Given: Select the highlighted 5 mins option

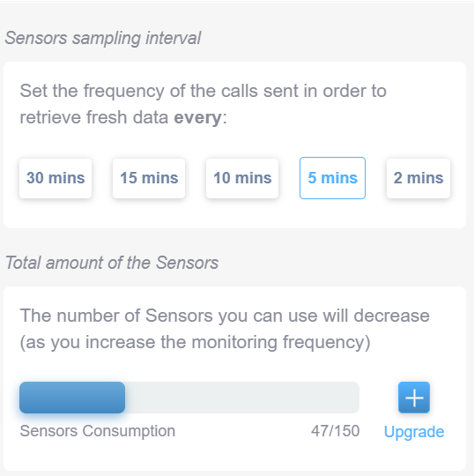Looking at the screenshot, I should pyautogui.click(x=332, y=178).
